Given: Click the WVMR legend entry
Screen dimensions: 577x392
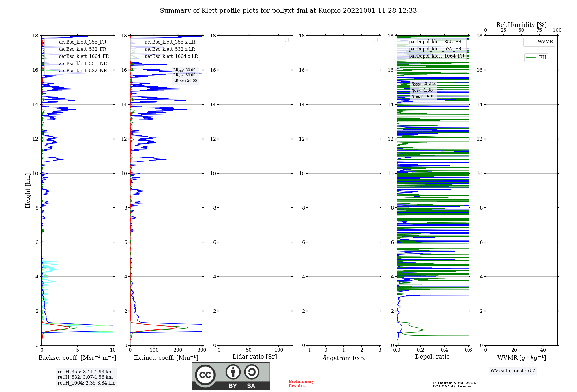Looking at the screenshot, I should [x=539, y=42].
